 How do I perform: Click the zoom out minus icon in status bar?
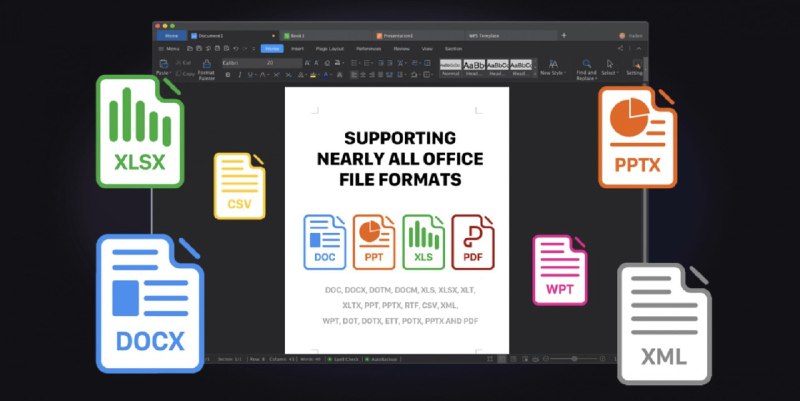pos(546,359)
